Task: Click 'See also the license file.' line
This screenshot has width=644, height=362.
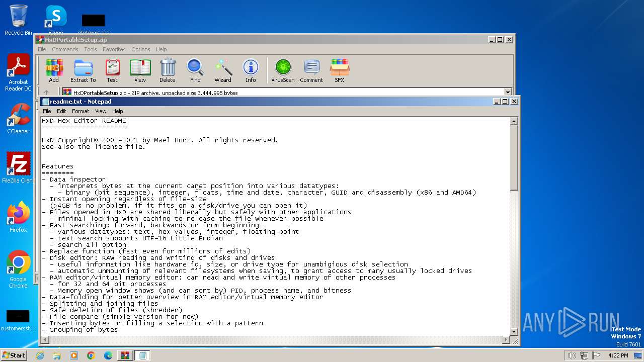Action: (x=94, y=147)
